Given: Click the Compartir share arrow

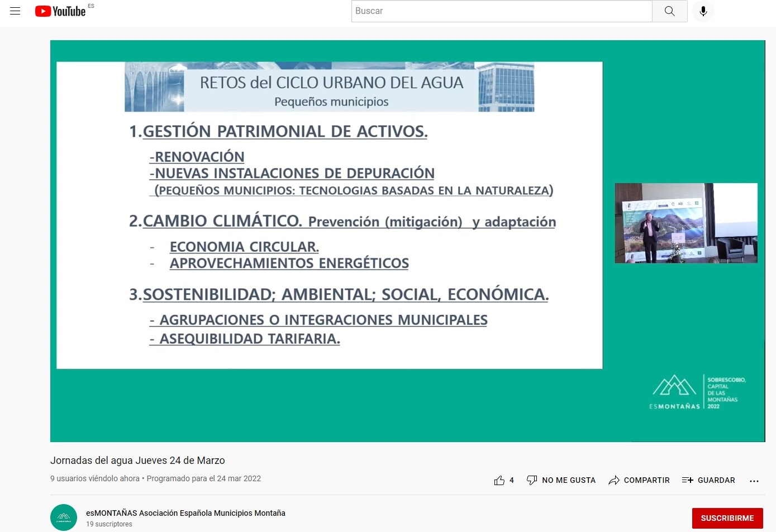Looking at the screenshot, I should (x=613, y=480).
